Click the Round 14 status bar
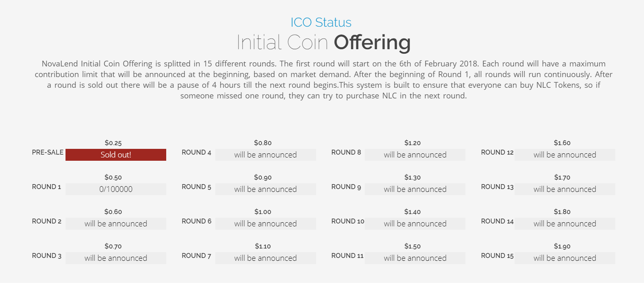This screenshot has height=301, width=644. tap(565, 223)
